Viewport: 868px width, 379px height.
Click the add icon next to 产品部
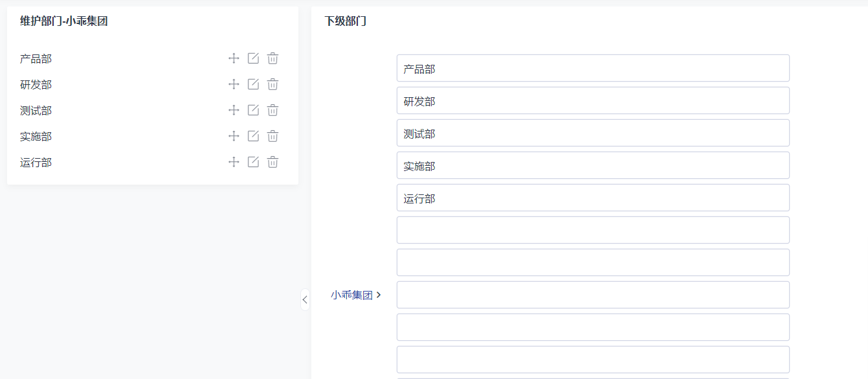[234, 58]
